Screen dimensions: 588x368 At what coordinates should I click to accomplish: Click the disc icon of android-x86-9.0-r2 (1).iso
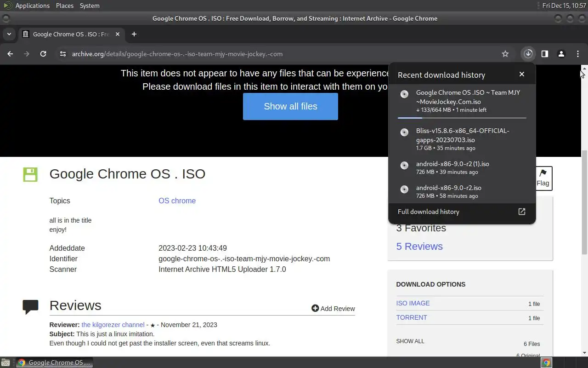(x=404, y=166)
